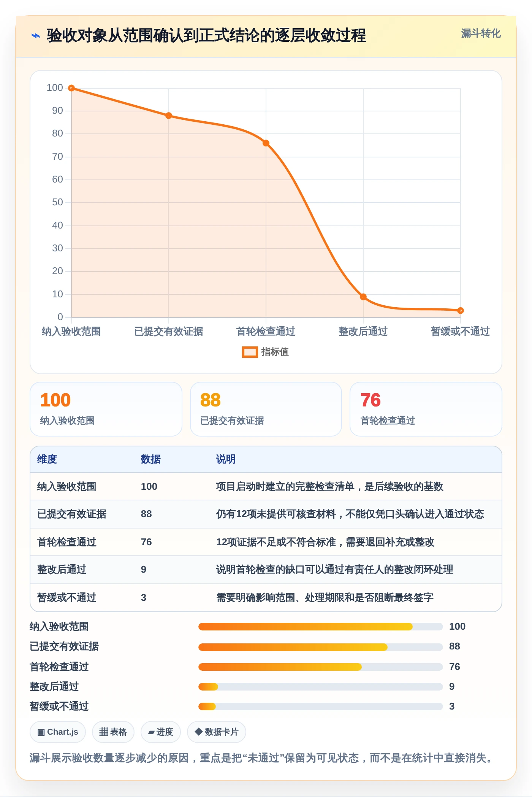Screen dimensions: 532x797
Task: Click the 首轮检查通过 x-axis label
Action: 266,332
